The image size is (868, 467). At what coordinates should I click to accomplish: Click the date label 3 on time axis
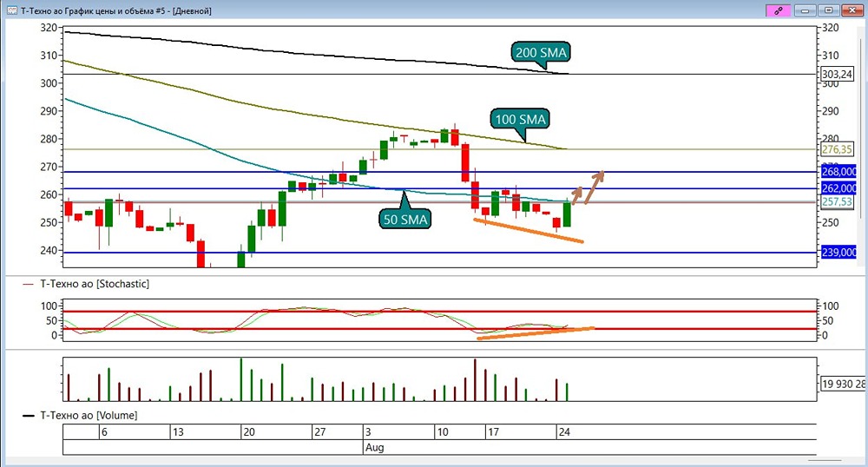pos(368,432)
